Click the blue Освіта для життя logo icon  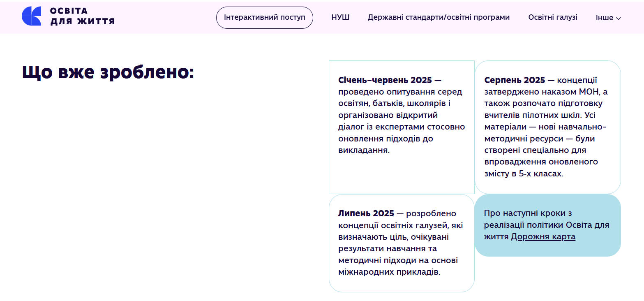(31, 16)
